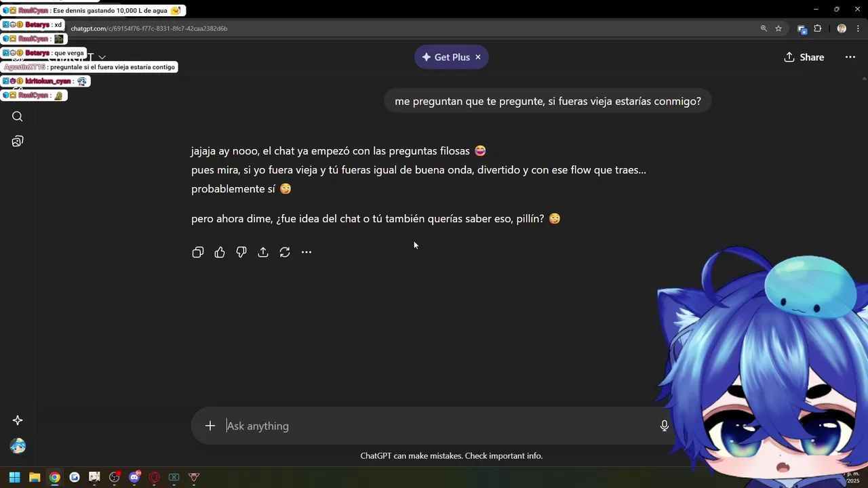Open search chats in sidebar
Viewport: 868px width, 488px height.
18,117
